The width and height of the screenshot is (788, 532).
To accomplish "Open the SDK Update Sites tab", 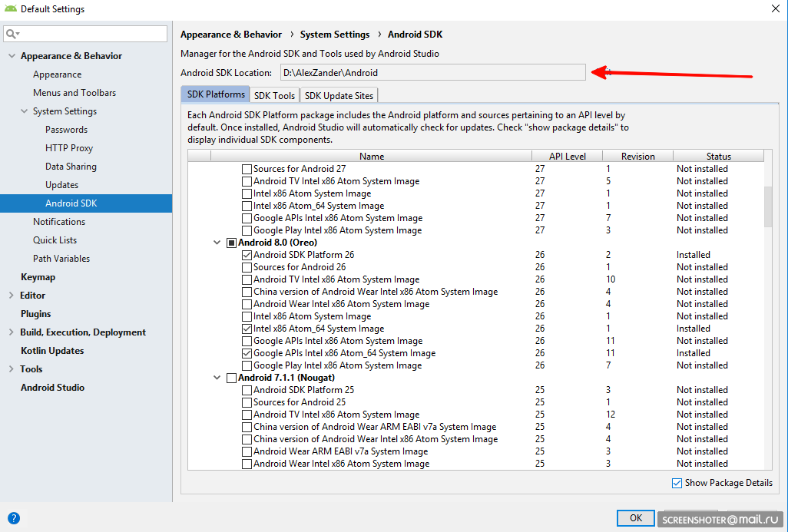I will pyautogui.click(x=339, y=95).
